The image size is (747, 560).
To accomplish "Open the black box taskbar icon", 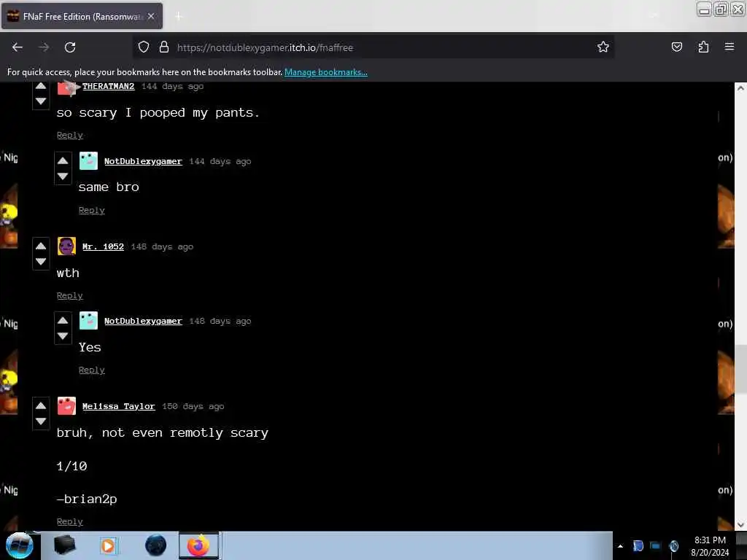I will coord(65,545).
